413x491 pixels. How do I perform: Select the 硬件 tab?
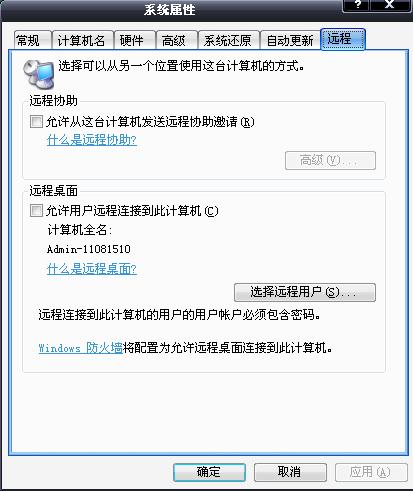pyautogui.click(x=135, y=41)
